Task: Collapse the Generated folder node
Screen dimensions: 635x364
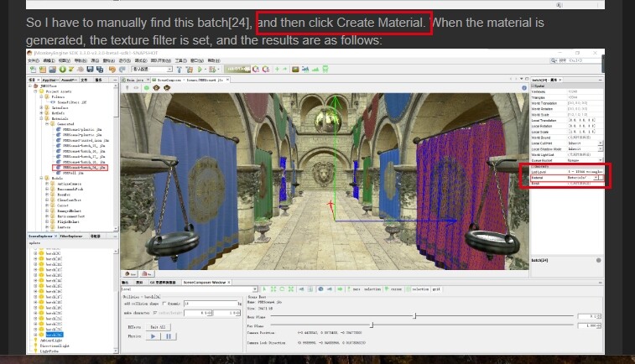Action: coord(47,124)
